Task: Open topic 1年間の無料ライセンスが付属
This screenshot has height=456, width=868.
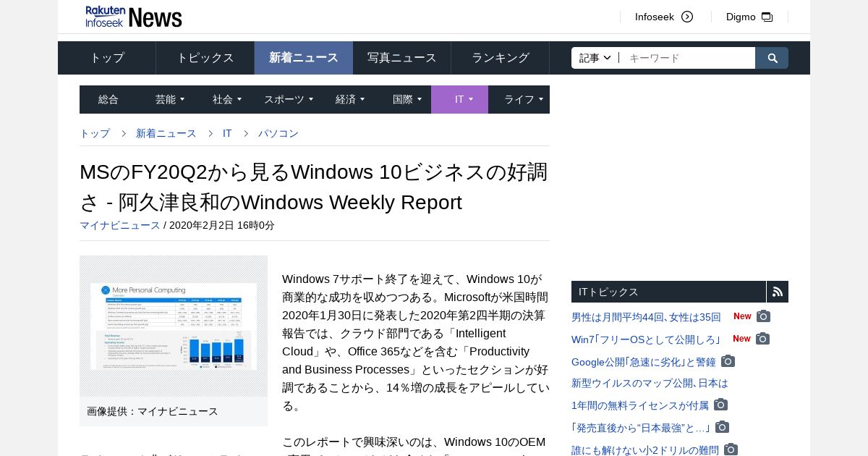Action: 640,405
